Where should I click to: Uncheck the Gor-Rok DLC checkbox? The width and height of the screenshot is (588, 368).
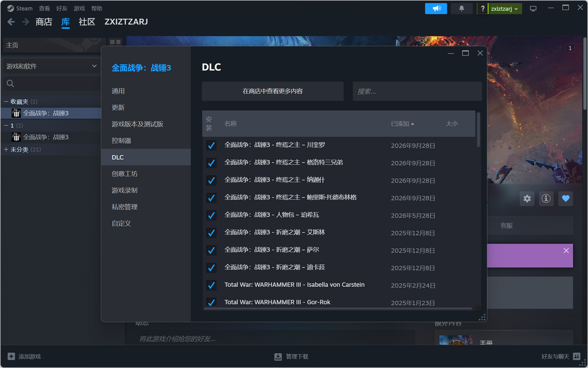(x=211, y=302)
